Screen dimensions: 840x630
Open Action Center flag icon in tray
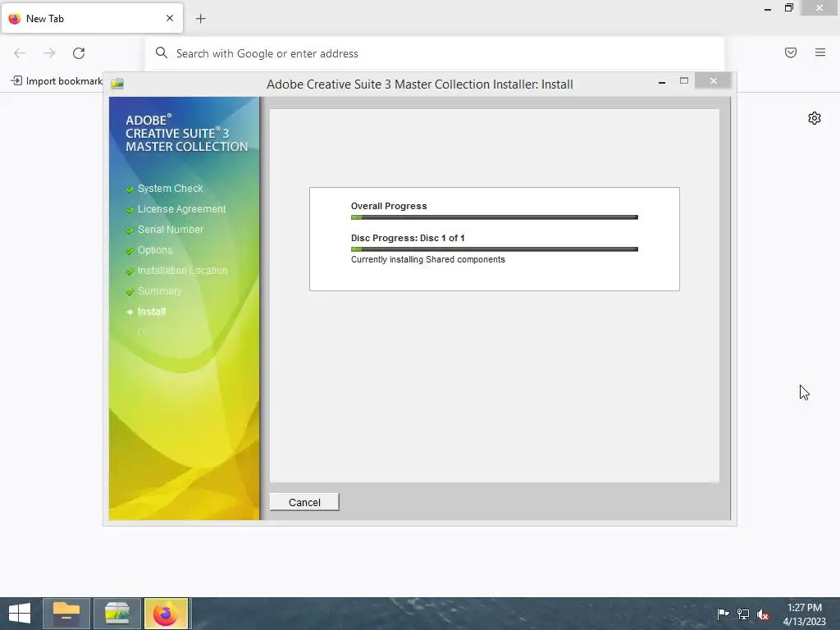(x=723, y=614)
